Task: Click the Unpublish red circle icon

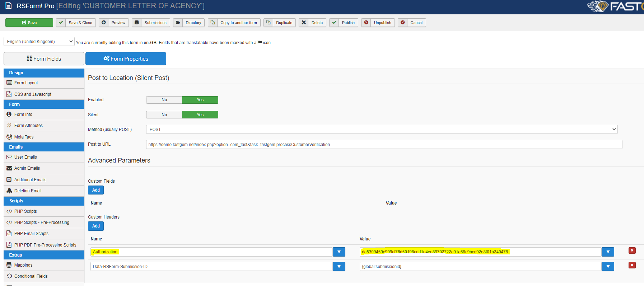Action: pos(366,23)
